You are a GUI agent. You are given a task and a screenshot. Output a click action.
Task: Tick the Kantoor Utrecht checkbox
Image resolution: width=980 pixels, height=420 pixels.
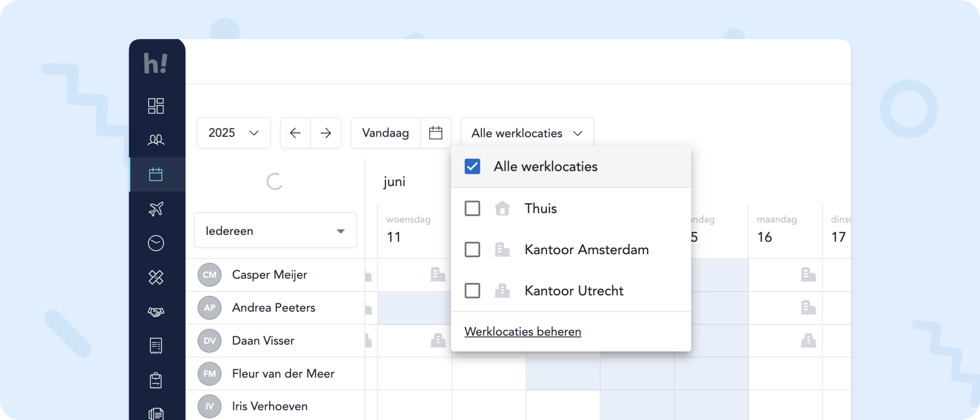click(x=472, y=291)
